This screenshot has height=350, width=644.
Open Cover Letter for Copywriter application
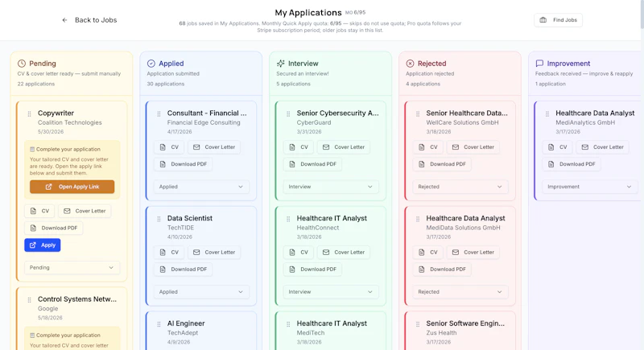coord(85,211)
